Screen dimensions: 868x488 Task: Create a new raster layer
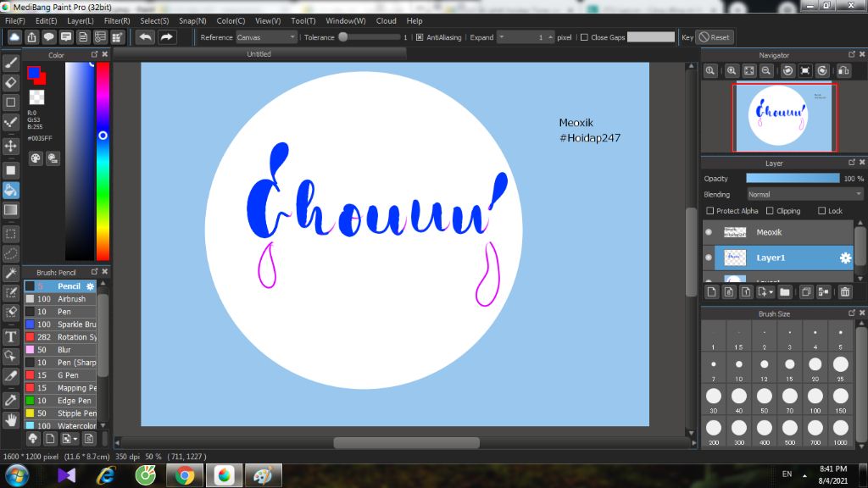click(x=712, y=291)
